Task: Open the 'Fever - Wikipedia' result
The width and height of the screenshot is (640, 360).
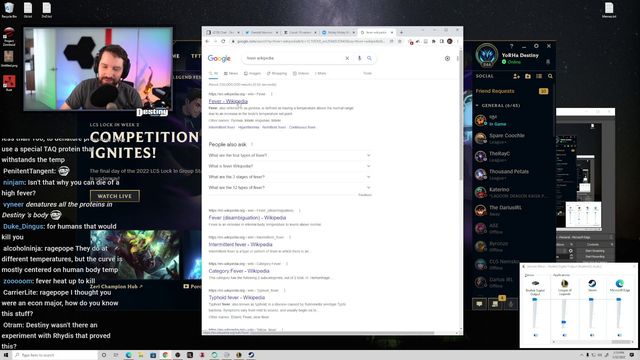Action: click(228, 101)
